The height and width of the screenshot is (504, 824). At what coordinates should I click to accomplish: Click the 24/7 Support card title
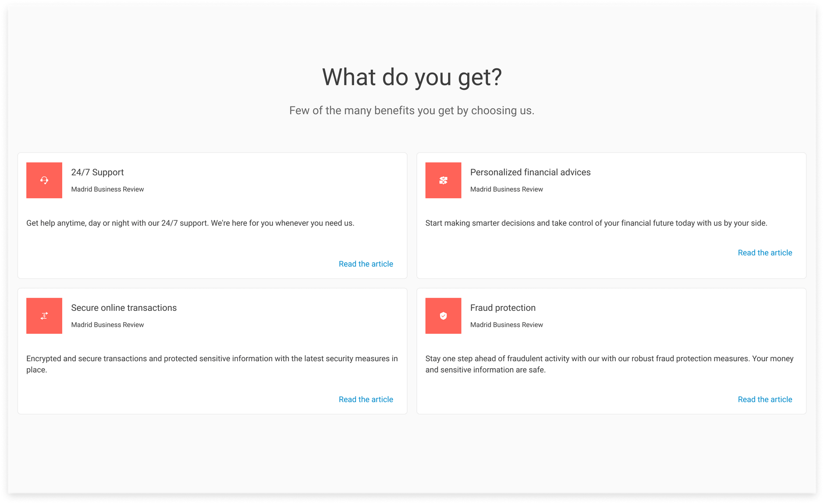pos(97,172)
